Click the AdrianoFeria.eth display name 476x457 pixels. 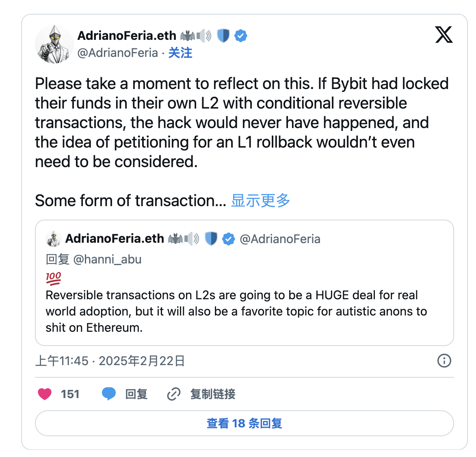tap(127, 36)
